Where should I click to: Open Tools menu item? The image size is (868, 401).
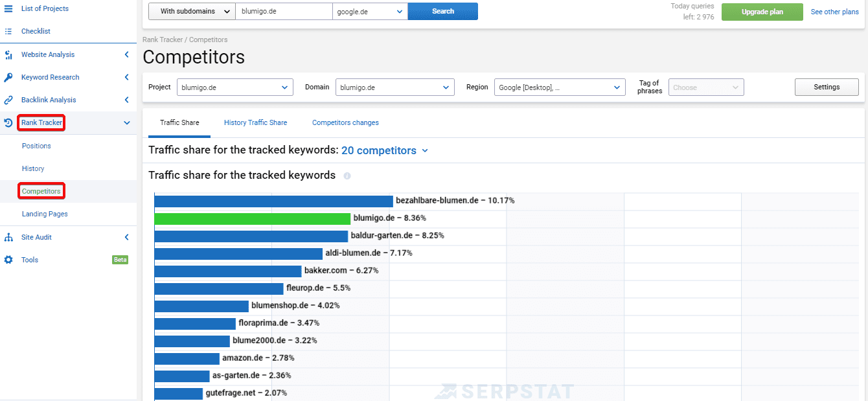click(x=30, y=260)
